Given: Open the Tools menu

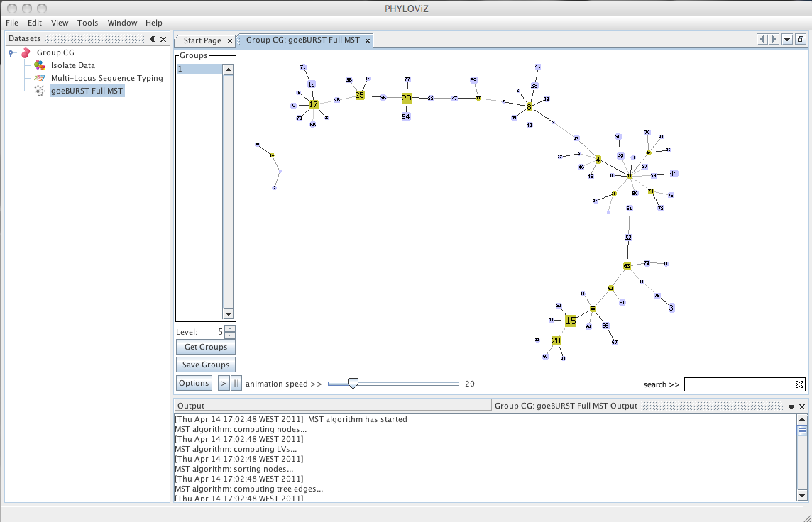Looking at the screenshot, I should (x=87, y=23).
